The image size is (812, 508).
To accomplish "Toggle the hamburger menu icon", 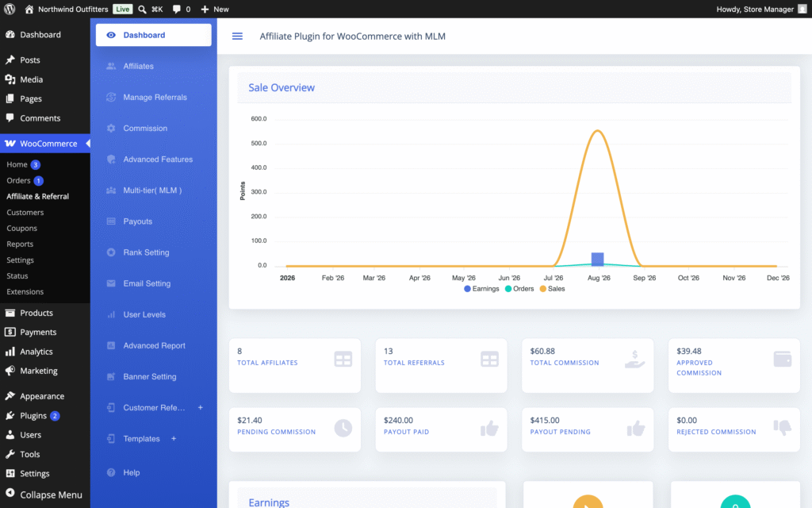I will pyautogui.click(x=237, y=36).
